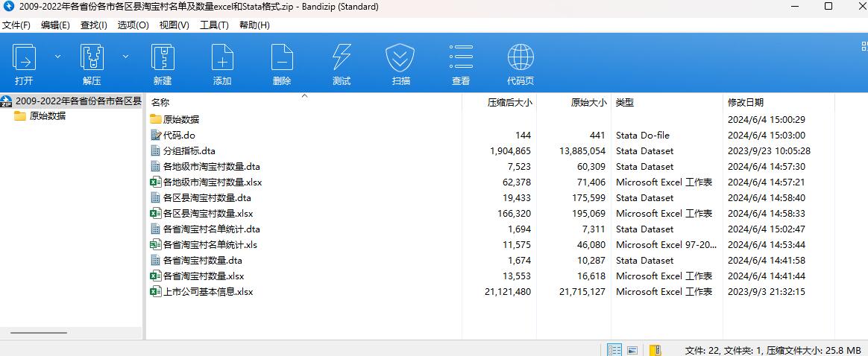
Task: Switch to details list view in status bar
Action: click(614, 350)
